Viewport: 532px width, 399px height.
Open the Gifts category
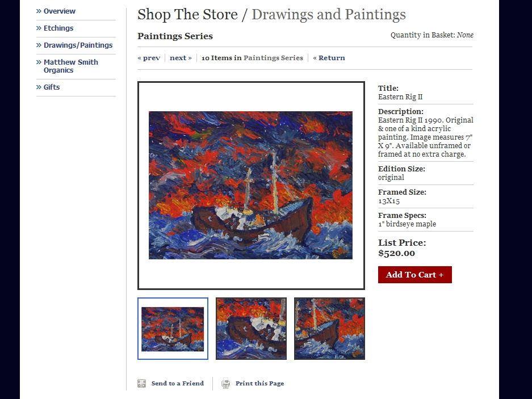tap(52, 87)
